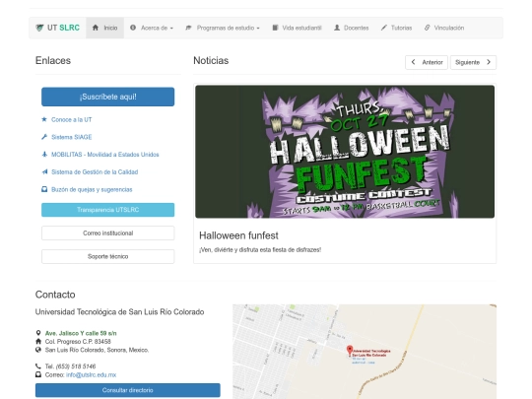Click the home icon beside Inicio

[96, 28]
